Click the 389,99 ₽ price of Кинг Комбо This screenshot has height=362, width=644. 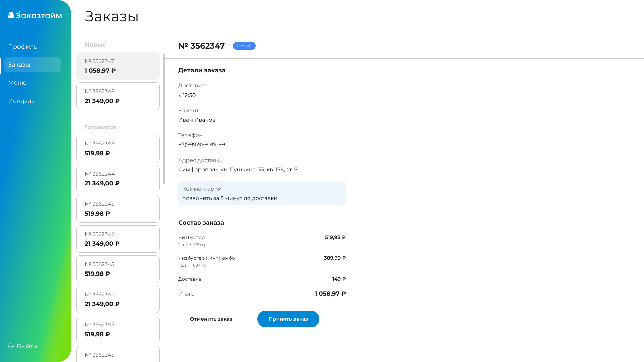[x=335, y=258]
